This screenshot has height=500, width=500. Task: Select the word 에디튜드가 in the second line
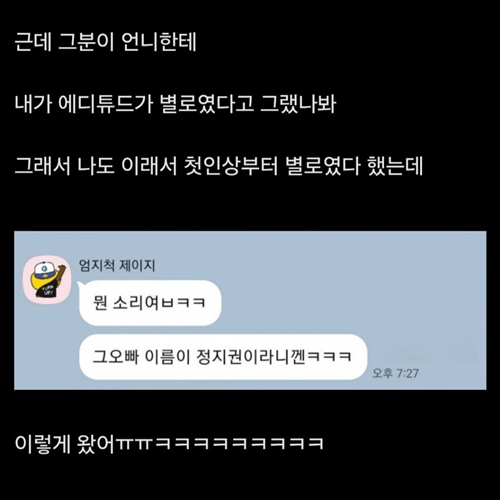(106, 104)
